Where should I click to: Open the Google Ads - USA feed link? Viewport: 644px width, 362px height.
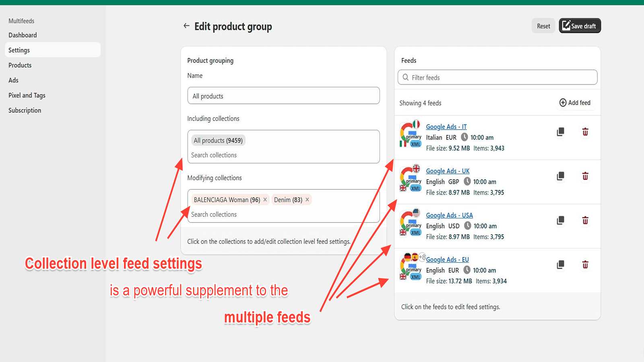pyautogui.click(x=449, y=215)
